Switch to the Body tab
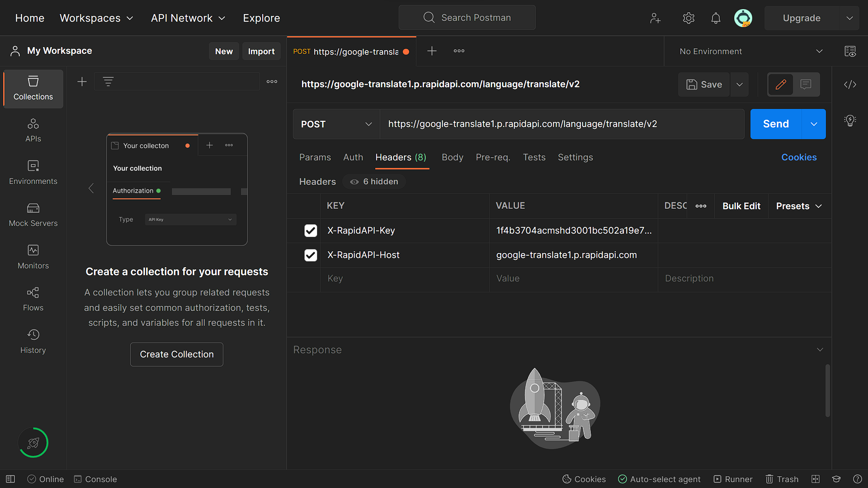 (453, 157)
